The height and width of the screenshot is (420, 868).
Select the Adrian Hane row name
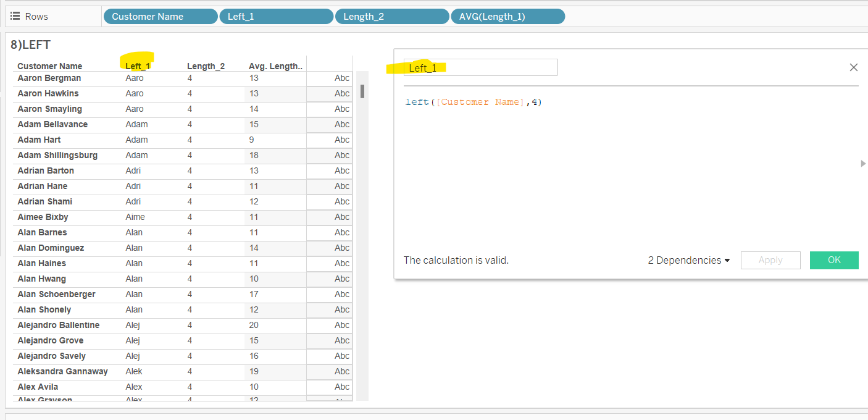pyautogui.click(x=43, y=186)
